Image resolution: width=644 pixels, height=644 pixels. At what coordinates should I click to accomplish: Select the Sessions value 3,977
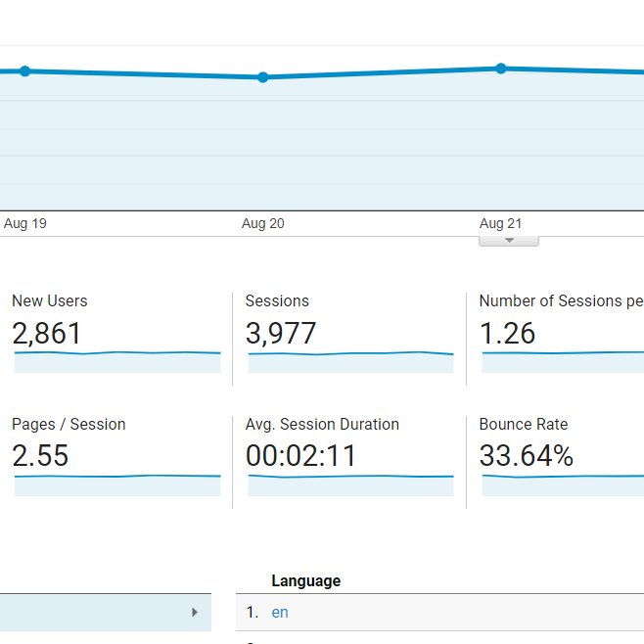(281, 334)
